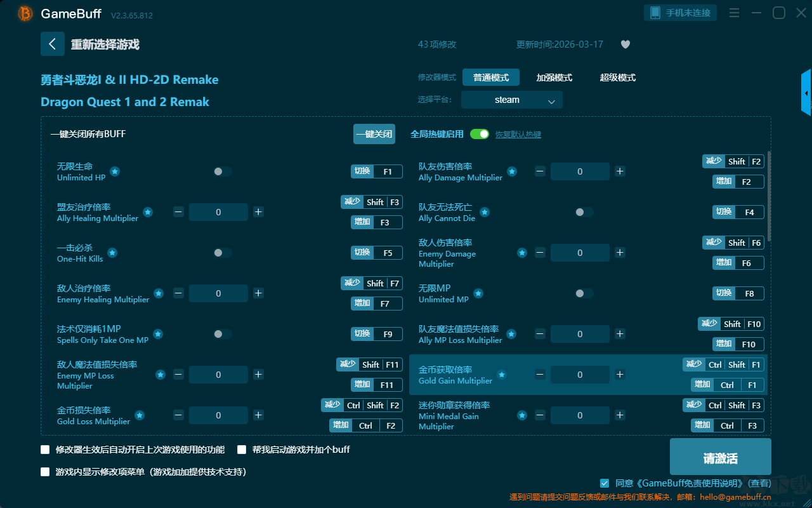812x508 pixels.
Task: Increase Gold Gain Multiplier with plus button
Action: coord(620,375)
